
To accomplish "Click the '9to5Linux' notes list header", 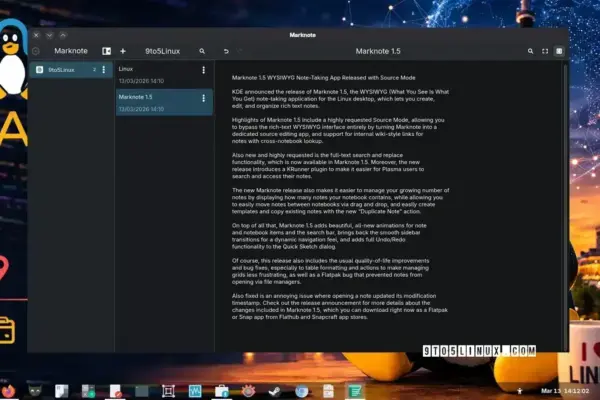I will tap(162, 51).
